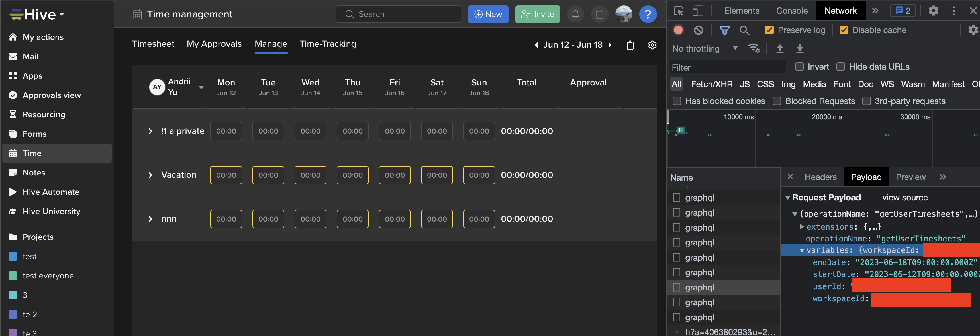The height and width of the screenshot is (336, 980).
Task: Open the Andrii Yu user dropdown
Action: [x=201, y=87]
